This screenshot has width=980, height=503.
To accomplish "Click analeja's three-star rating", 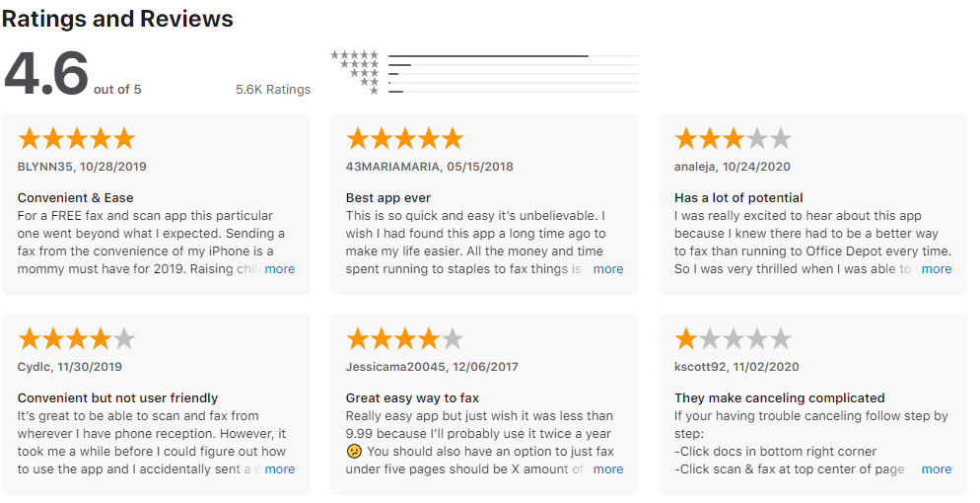I will [734, 139].
